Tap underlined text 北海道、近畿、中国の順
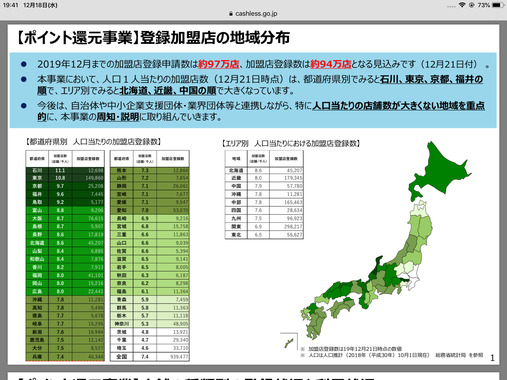507x380 pixels. click(x=168, y=90)
